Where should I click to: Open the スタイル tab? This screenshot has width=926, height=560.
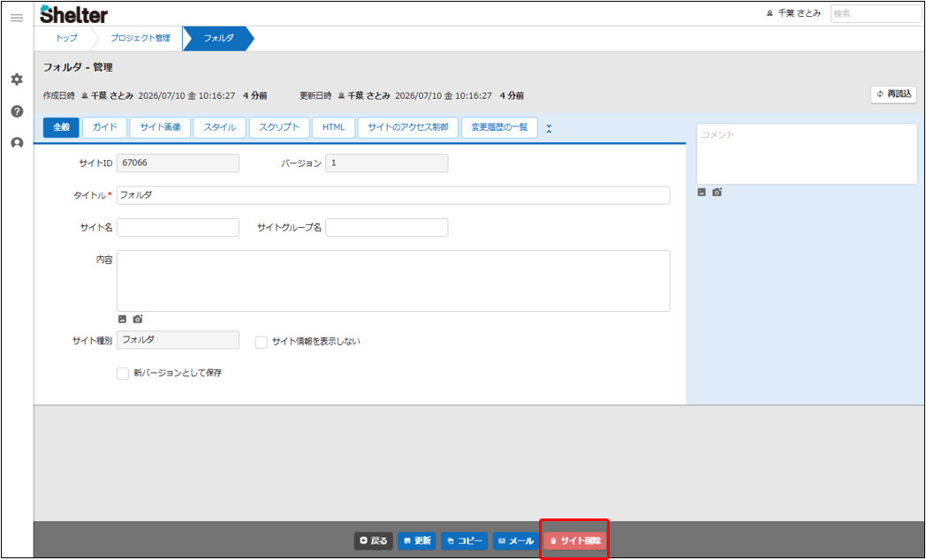[220, 127]
